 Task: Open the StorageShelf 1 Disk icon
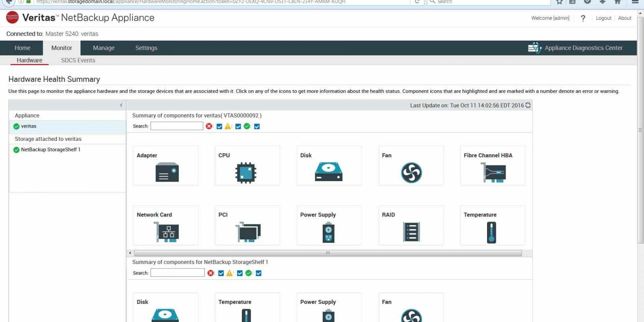point(165,315)
